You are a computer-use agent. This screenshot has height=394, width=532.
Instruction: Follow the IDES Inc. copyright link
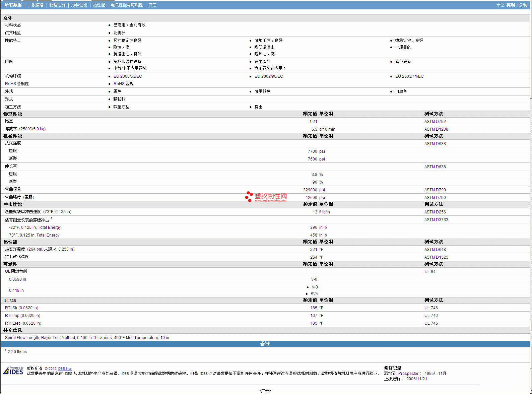[64, 369]
